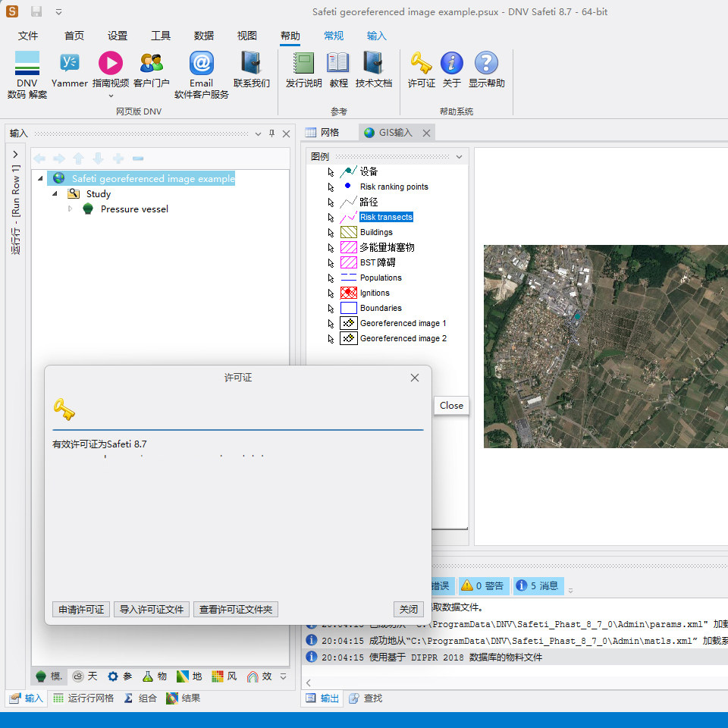Viewport: 728px width, 728px height.
Task: Click 导入许可证文件 button
Action: (152, 609)
